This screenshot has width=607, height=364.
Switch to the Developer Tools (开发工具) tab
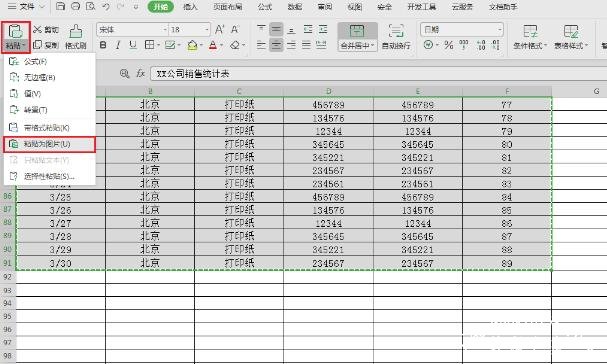pos(422,7)
